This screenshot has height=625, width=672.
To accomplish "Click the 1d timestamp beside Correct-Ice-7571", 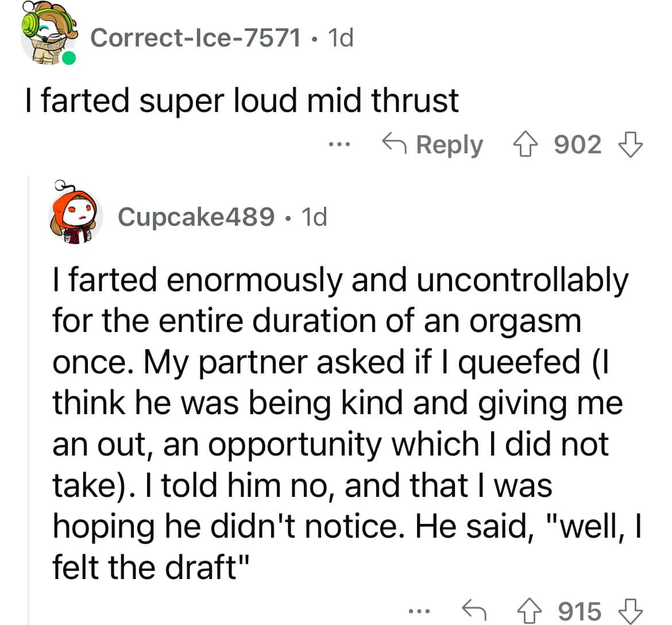I will click(x=340, y=38).
